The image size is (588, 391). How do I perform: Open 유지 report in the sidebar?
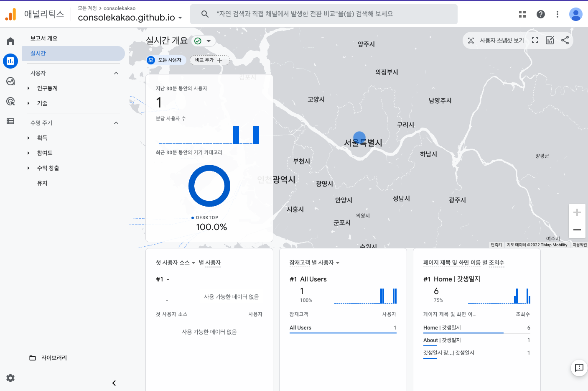click(x=42, y=183)
